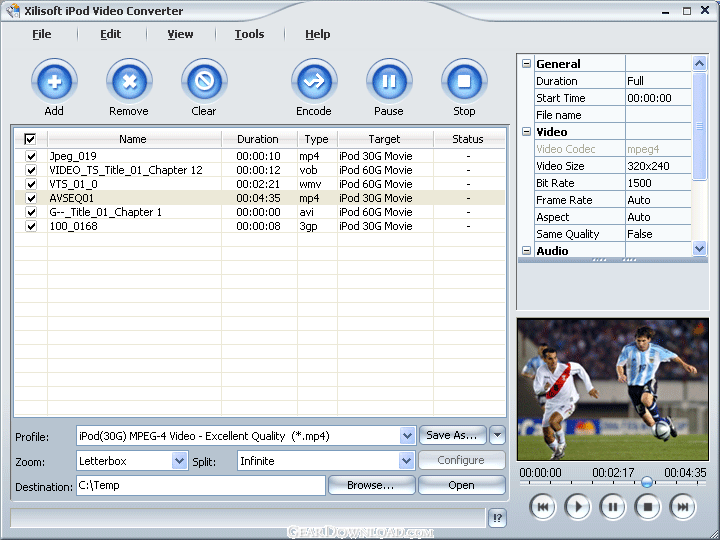720x540 pixels.
Task: Stop the preview video
Action: [x=647, y=507]
